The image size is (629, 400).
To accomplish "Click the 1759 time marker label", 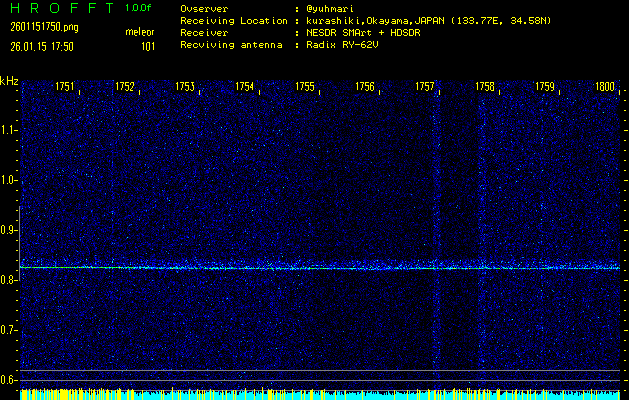I will (545, 87).
